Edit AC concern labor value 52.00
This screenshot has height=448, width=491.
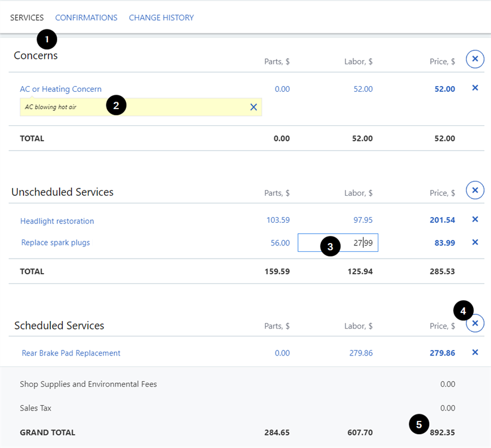point(363,89)
